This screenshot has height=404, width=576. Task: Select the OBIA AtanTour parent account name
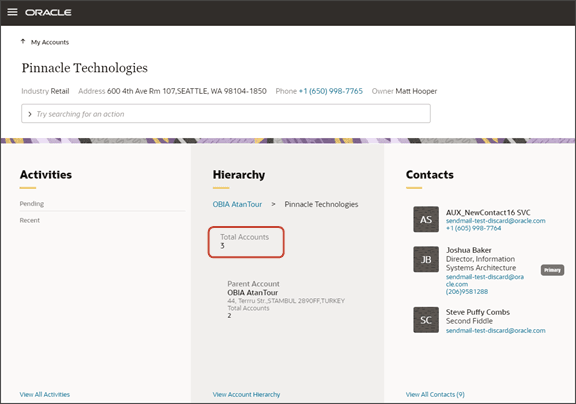[253, 293]
